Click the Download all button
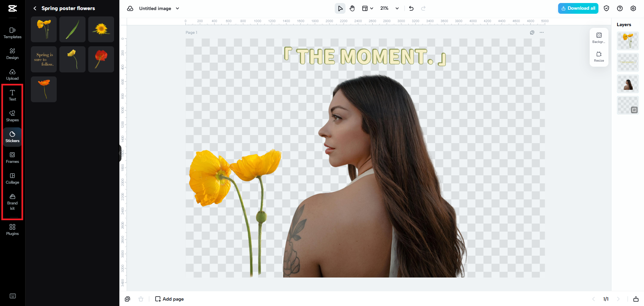This screenshot has width=644, height=306. pyautogui.click(x=578, y=8)
